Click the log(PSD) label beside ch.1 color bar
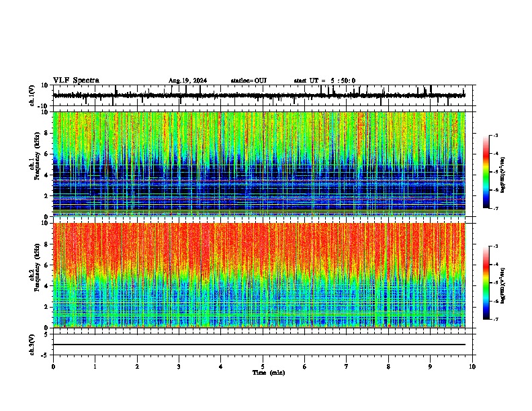Image resolution: width=532 pixels, height=411 pixels. (x=503, y=175)
